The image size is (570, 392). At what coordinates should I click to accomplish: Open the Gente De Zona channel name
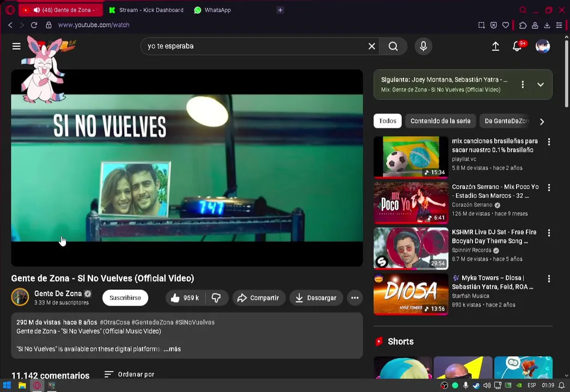click(58, 293)
